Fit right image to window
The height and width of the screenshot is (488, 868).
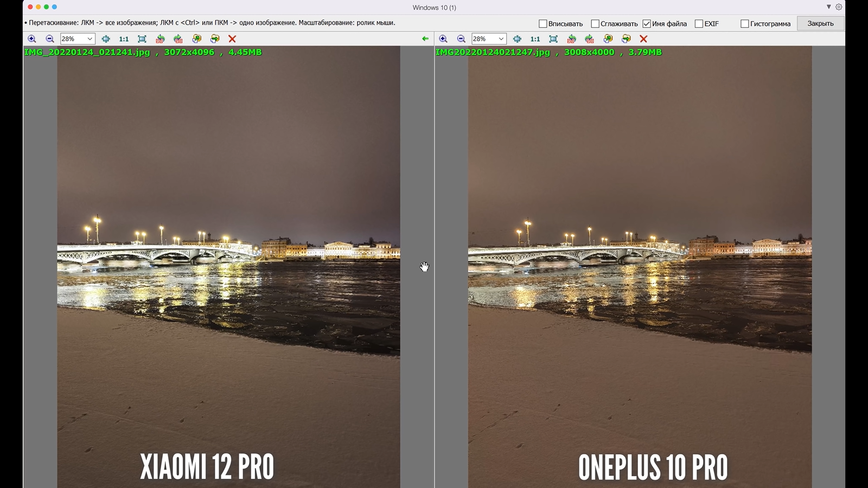553,39
